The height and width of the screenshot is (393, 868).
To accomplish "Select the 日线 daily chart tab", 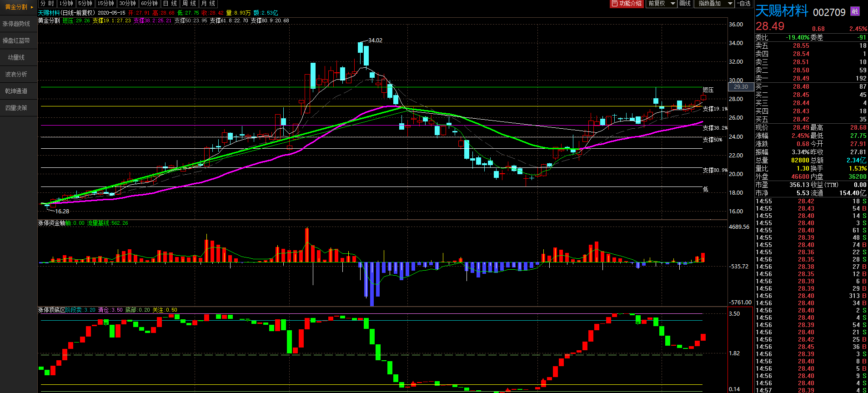I will 170,4.
